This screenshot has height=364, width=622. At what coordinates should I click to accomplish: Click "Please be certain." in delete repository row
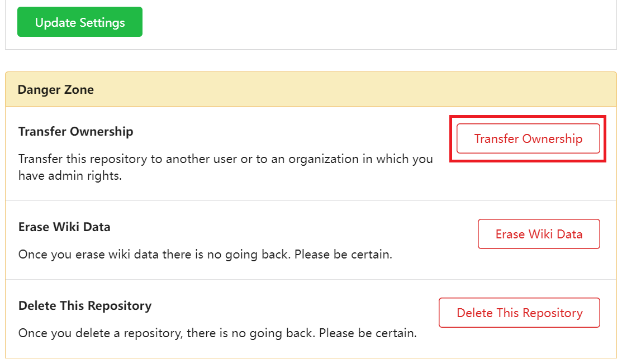pyautogui.click(x=368, y=333)
